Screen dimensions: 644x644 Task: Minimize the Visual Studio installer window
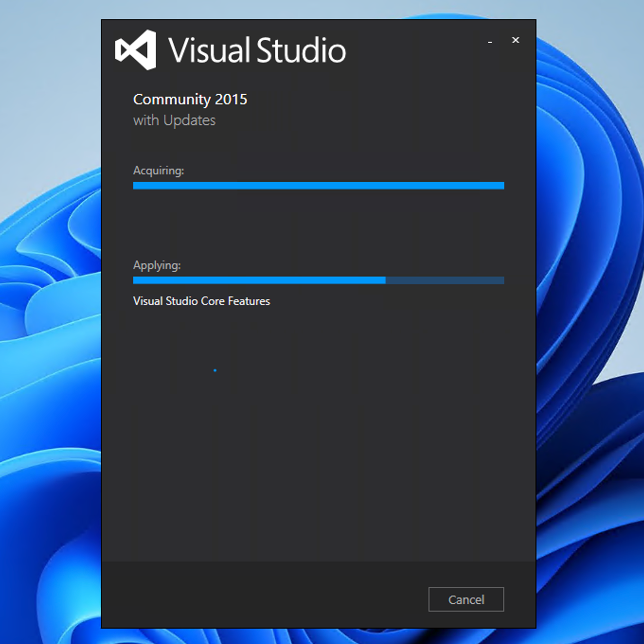pyautogui.click(x=490, y=42)
